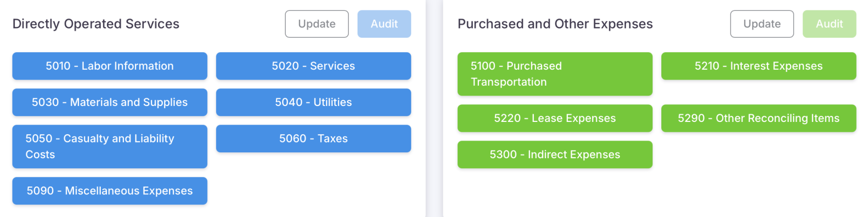This screenshot has height=217, width=868.
Task: Open 5040 - Utilities form
Action: click(313, 102)
